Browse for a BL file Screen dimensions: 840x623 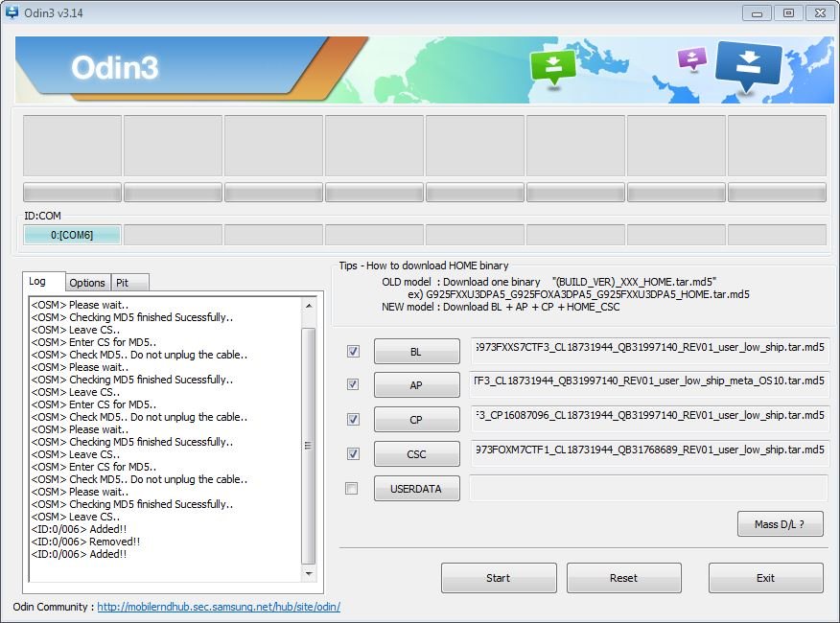pyautogui.click(x=416, y=352)
